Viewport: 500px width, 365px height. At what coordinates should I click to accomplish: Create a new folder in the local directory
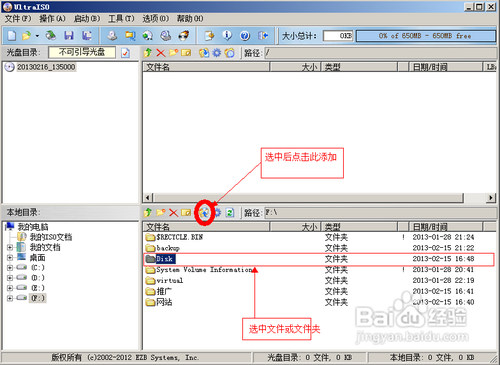coord(161,212)
